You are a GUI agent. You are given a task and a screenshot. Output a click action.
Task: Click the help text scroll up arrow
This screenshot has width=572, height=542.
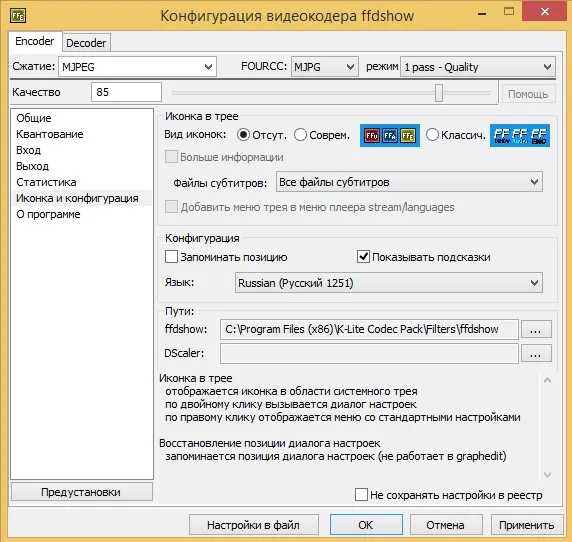tap(547, 380)
